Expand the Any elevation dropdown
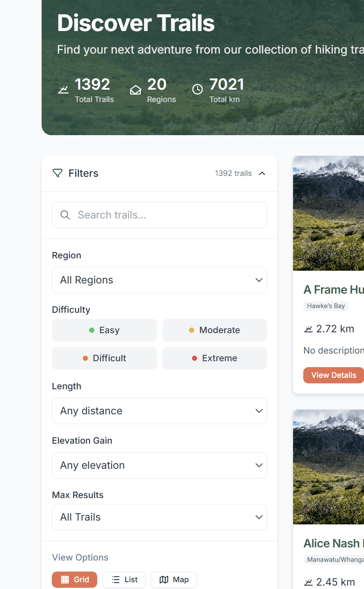 click(159, 465)
